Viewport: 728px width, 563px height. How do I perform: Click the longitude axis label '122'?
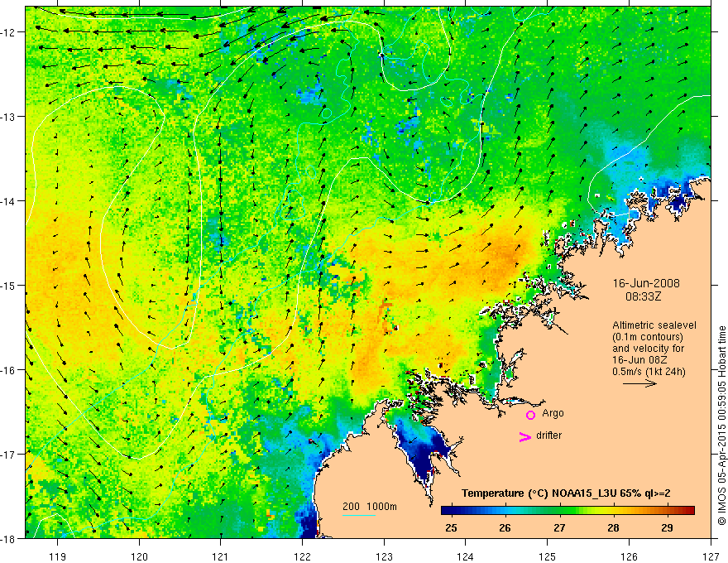pyautogui.click(x=302, y=556)
